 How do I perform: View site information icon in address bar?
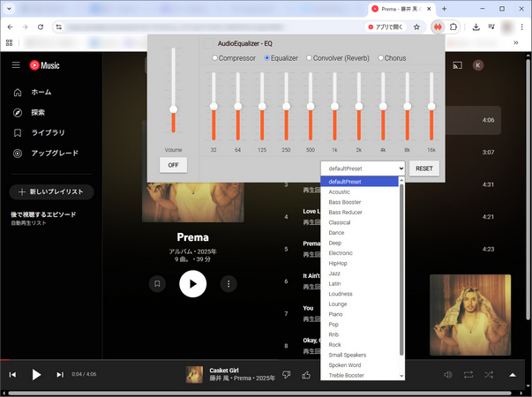point(59,26)
